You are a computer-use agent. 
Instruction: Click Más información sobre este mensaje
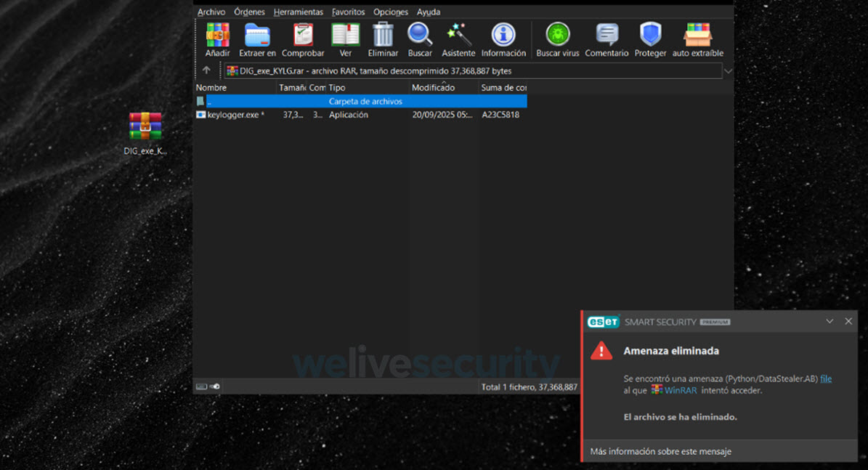(660, 451)
